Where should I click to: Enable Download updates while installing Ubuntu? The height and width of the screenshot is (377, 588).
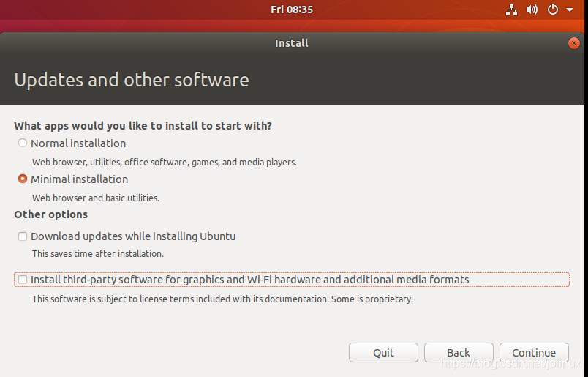[x=23, y=236]
